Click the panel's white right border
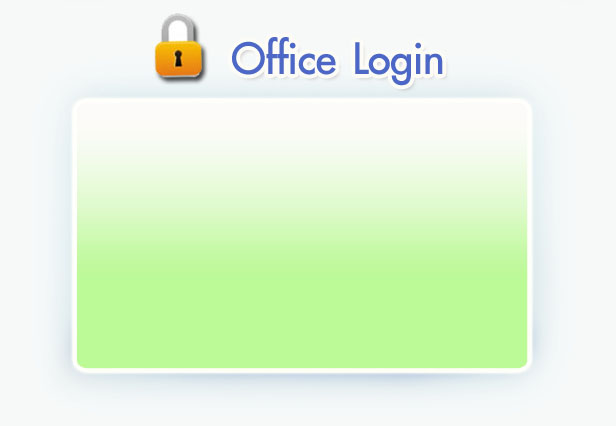616x426 pixels. tap(530, 235)
